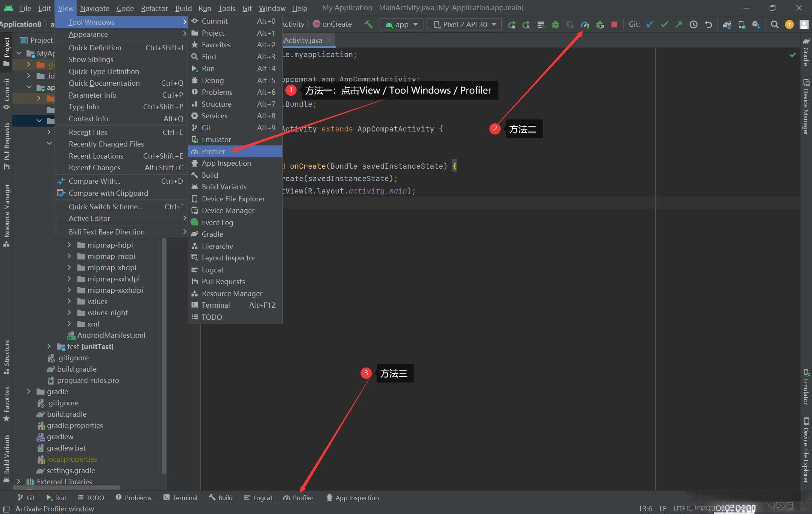812x514 pixels.
Task: Click the Sync Project with Gradle Files icon
Action: tap(727, 24)
